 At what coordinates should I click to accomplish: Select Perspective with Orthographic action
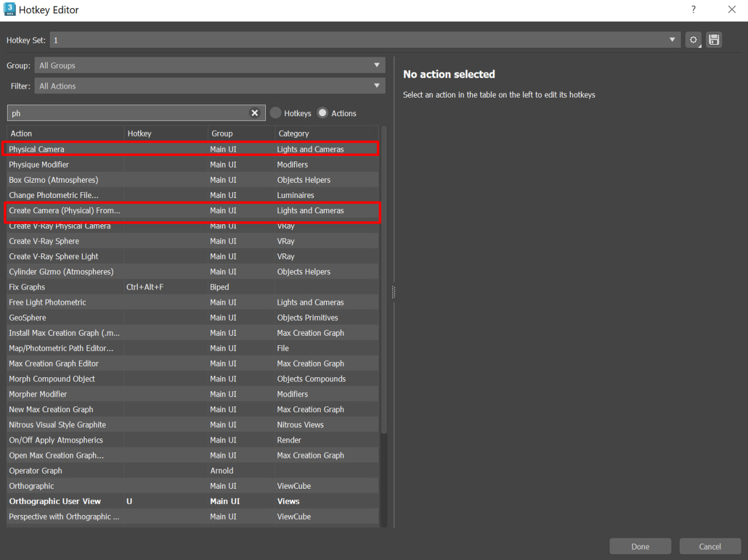click(x=192, y=517)
